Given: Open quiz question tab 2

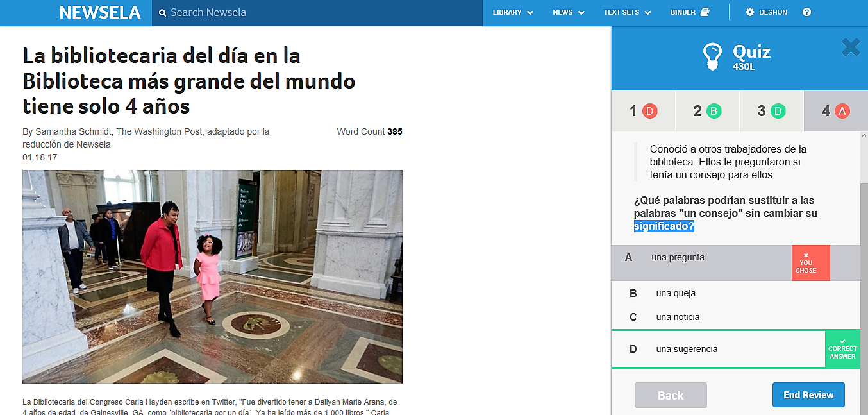Looking at the screenshot, I should [x=707, y=110].
